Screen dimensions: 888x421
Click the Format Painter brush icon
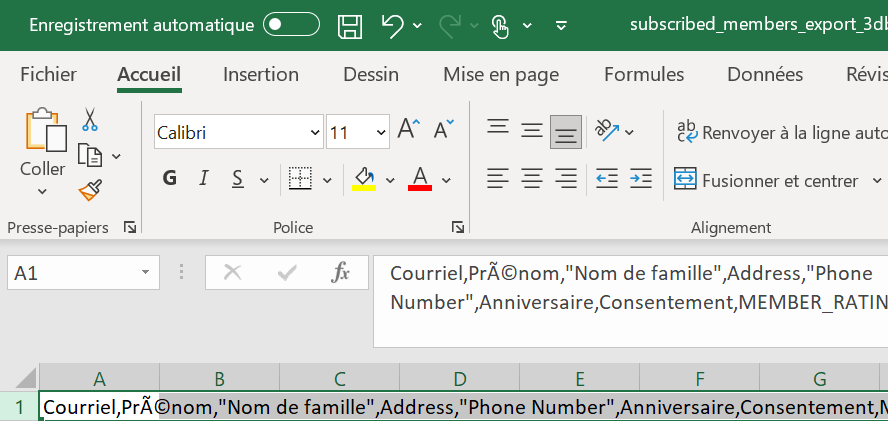pyautogui.click(x=90, y=190)
